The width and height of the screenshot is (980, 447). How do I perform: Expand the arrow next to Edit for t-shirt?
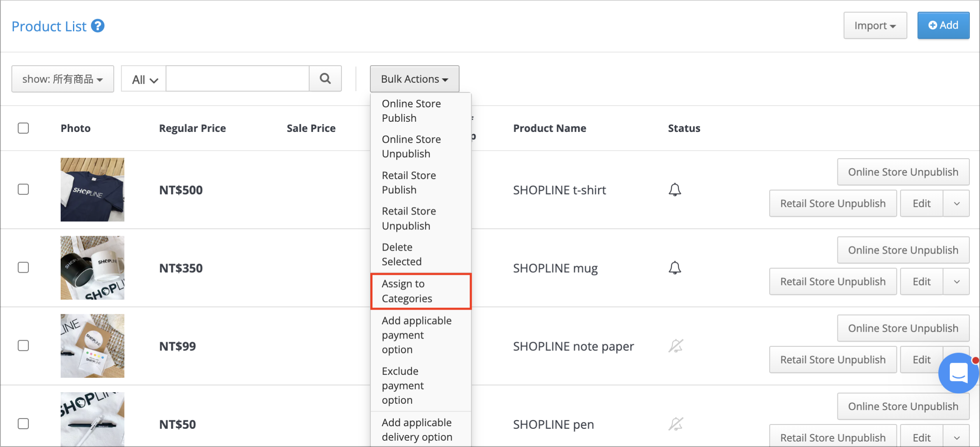point(957,204)
